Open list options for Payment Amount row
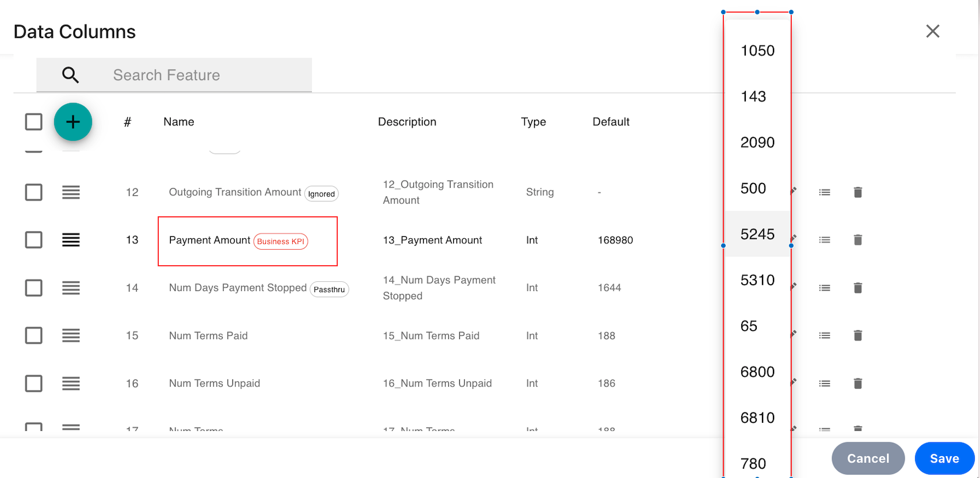Image resolution: width=980 pixels, height=478 pixels. click(x=825, y=240)
